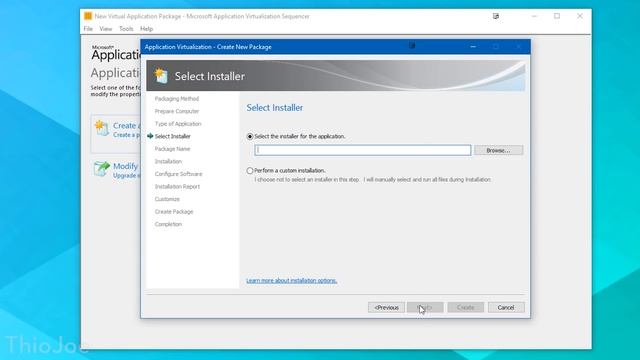The height and width of the screenshot is (360, 640).
Task: Select the Prepare Computer step
Action: tap(177, 111)
